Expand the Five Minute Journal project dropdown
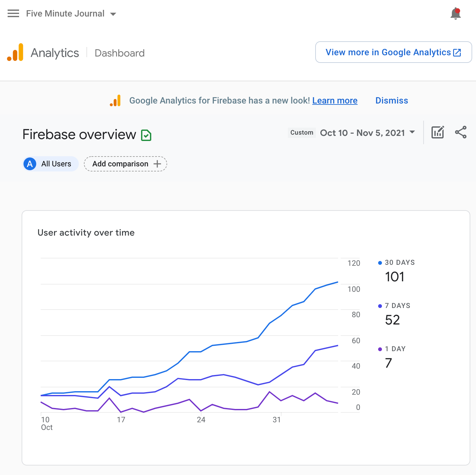This screenshot has width=476, height=475. [113, 14]
